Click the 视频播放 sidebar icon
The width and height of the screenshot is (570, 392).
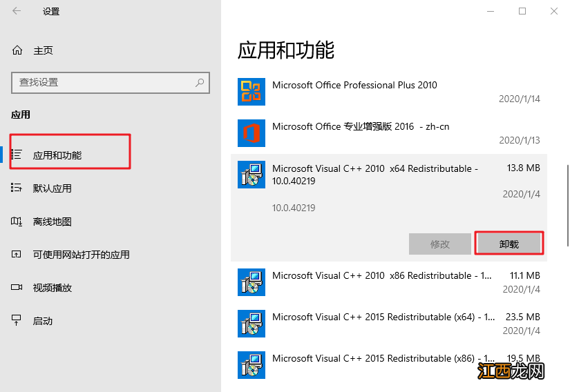click(x=17, y=288)
